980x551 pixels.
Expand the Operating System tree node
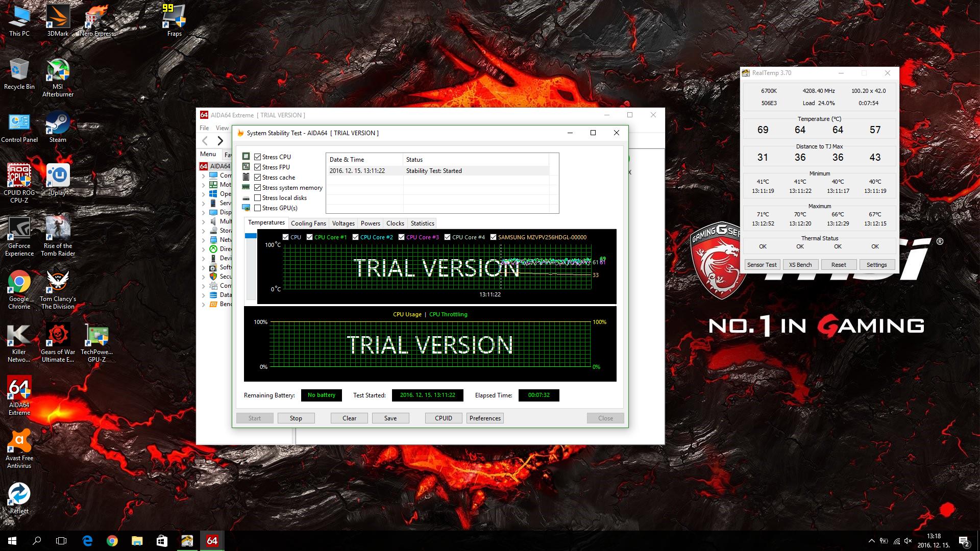(204, 194)
